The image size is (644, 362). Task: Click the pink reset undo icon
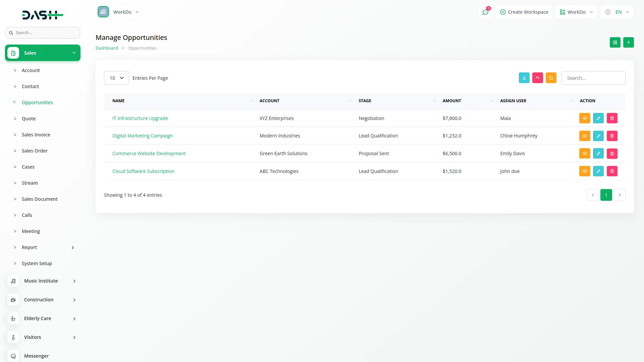point(537,78)
